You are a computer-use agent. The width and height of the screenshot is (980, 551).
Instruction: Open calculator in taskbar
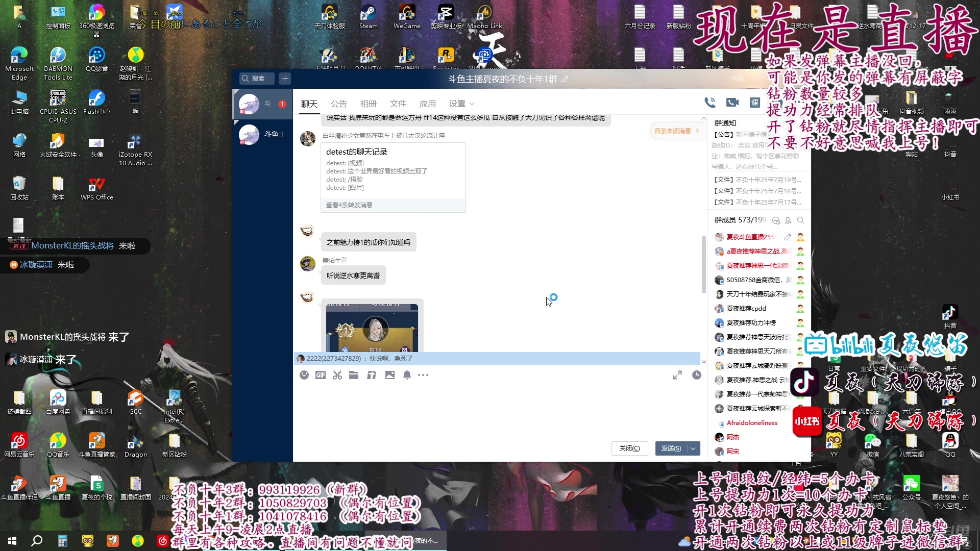[x=62, y=541]
